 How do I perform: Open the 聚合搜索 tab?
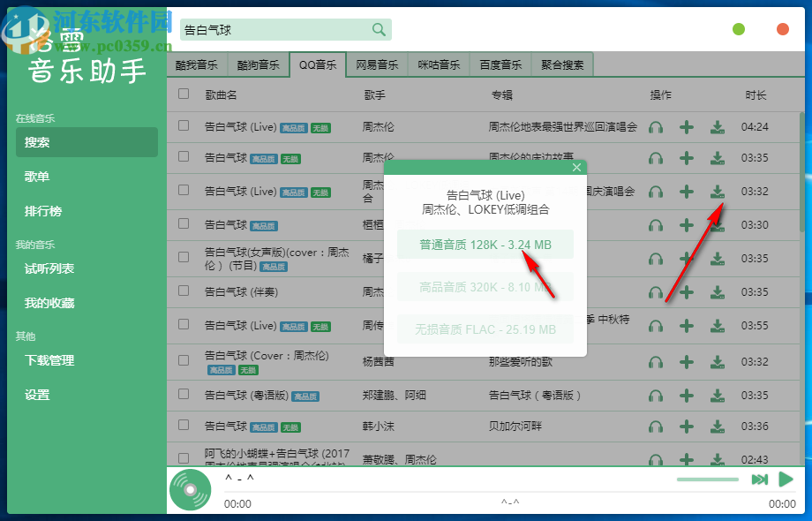click(x=561, y=64)
